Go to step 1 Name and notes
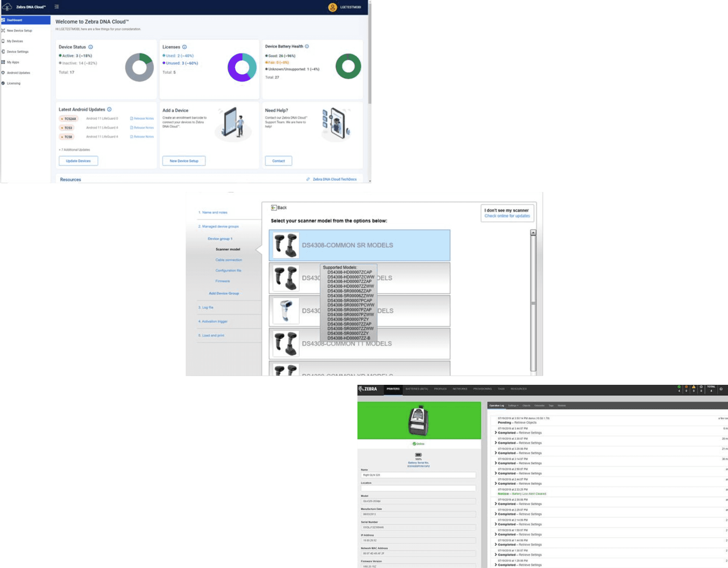728x568 pixels. [x=213, y=213]
